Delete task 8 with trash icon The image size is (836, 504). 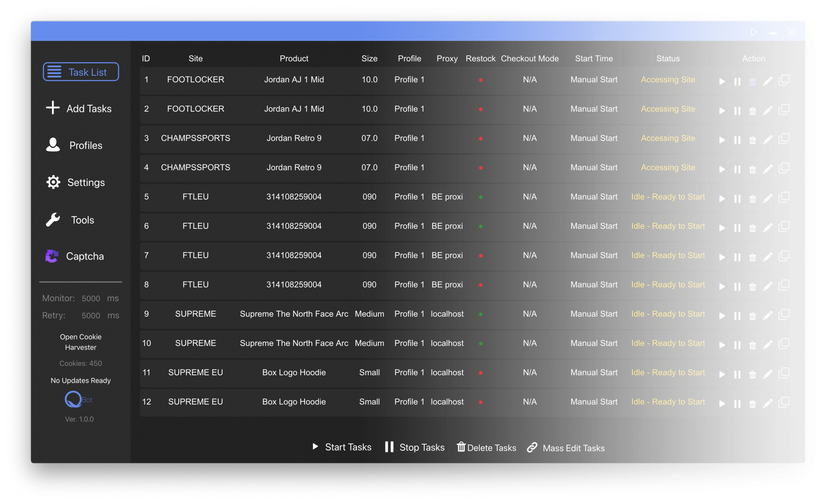tap(752, 287)
